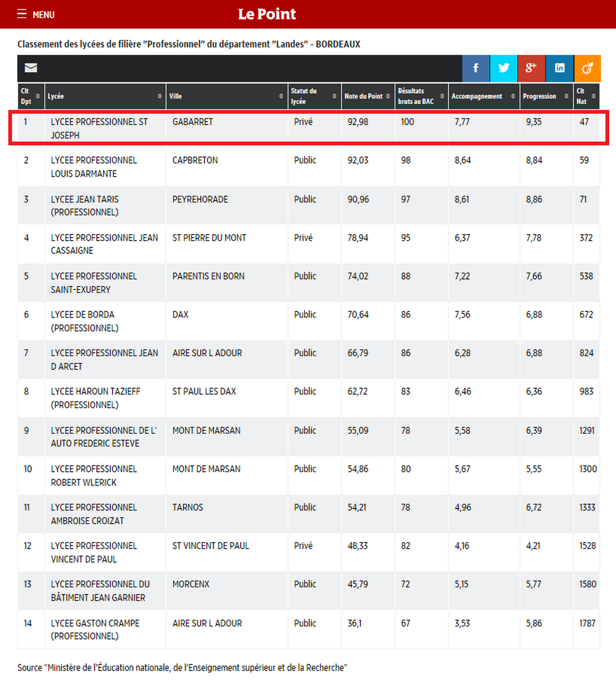Click the 92,98 Note du Point value
This screenshot has height=686, width=616.
pyautogui.click(x=358, y=122)
